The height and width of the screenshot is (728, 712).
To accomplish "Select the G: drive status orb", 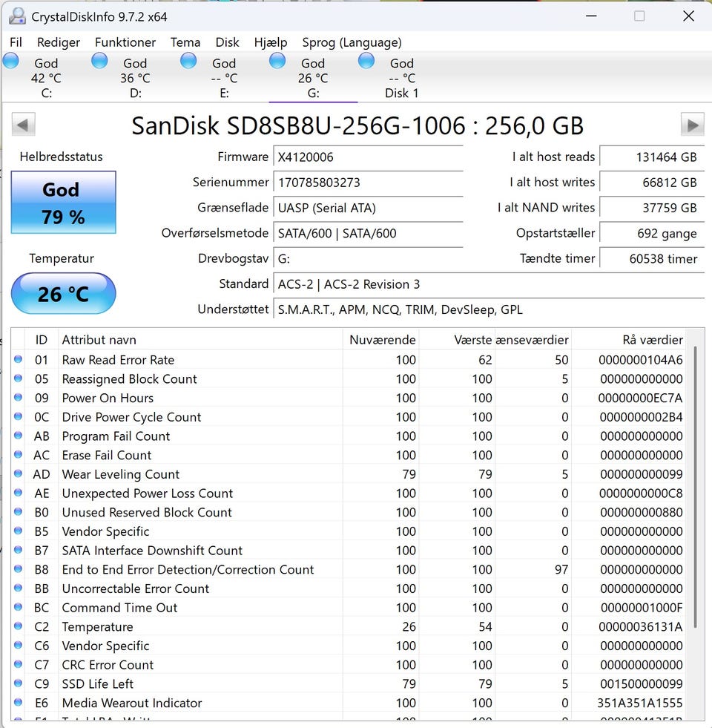I will 277,61.
